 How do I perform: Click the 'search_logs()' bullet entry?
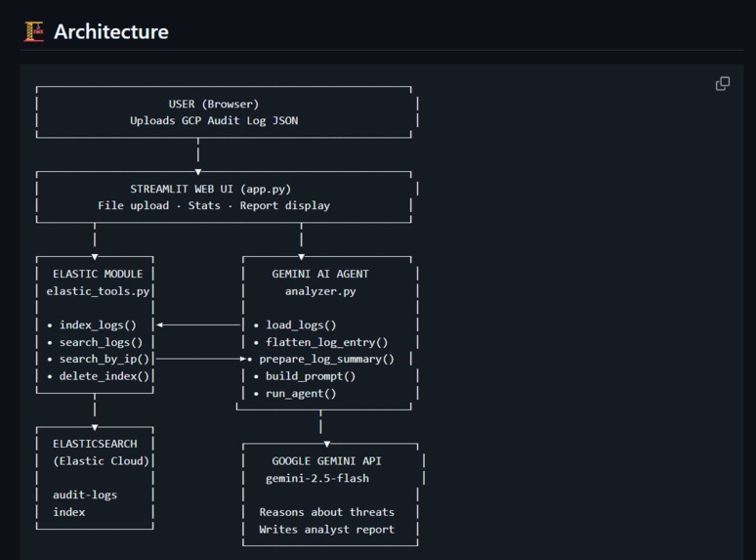coord(96,342)
